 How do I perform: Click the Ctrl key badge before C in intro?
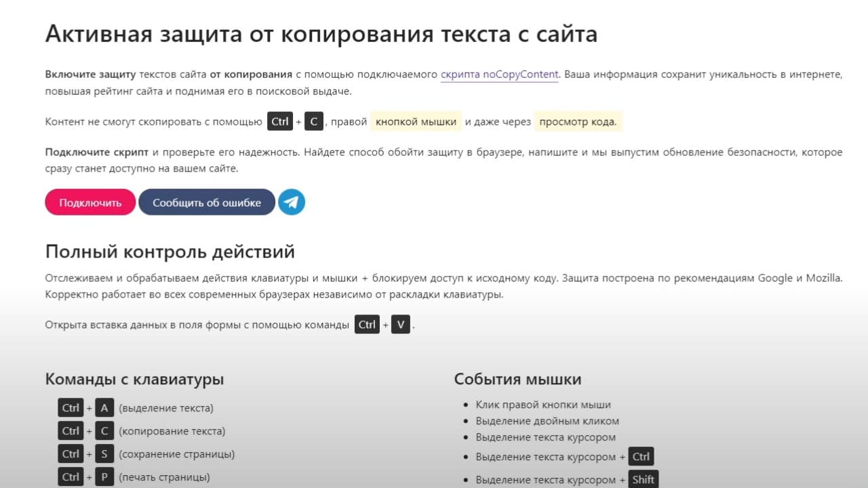click(280, 122)
